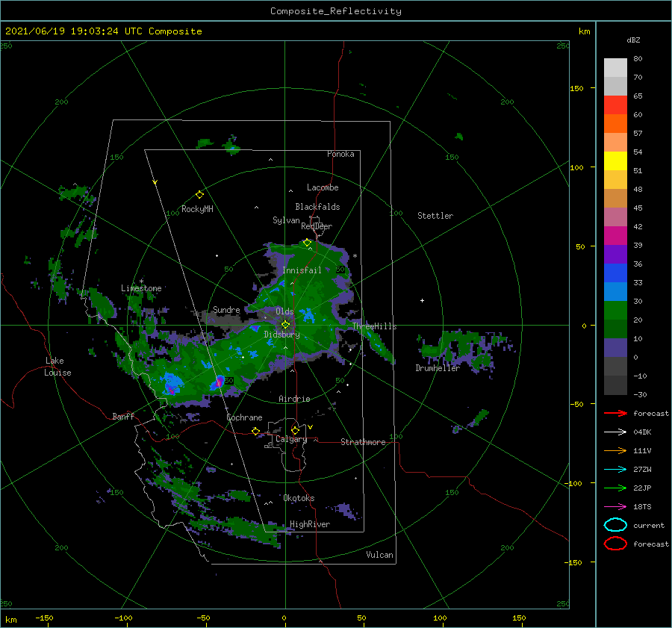Viewport: 672px width, 628px height.
Task: Click the yellow swatch between 54 and 51
Action: pos(615,161)
